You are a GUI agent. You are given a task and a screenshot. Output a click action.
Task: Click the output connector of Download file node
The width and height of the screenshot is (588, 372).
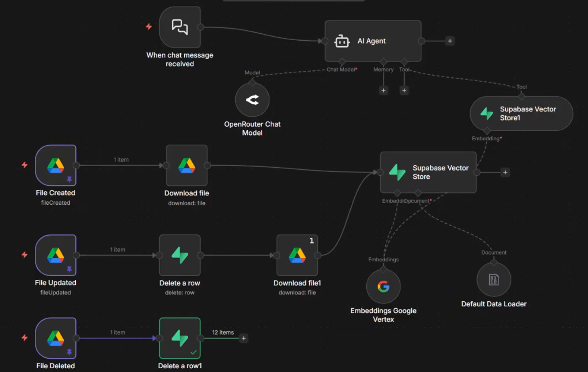[207, 165]
